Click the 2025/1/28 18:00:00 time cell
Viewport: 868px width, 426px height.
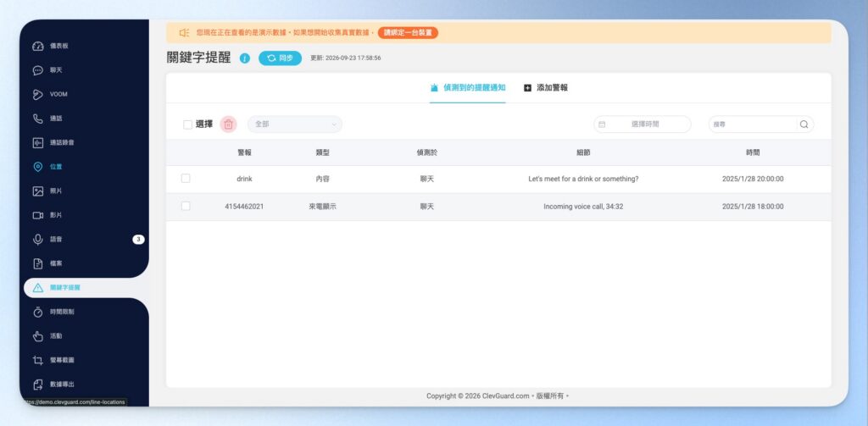pyautogui.click(x=753, y=207)
